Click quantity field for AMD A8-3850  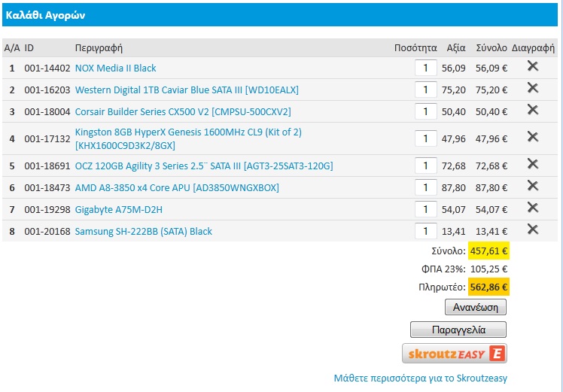pos(425,187)
